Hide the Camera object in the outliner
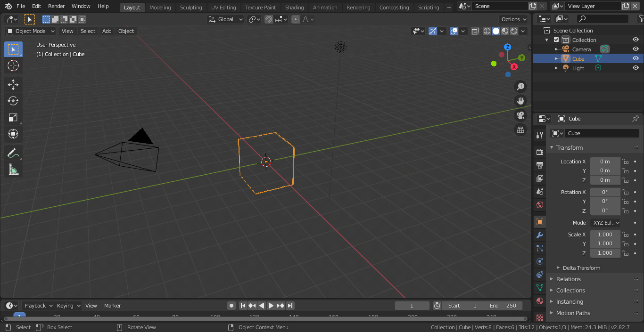This screenshot has height=332, width=644. click(x=636, y=49)
